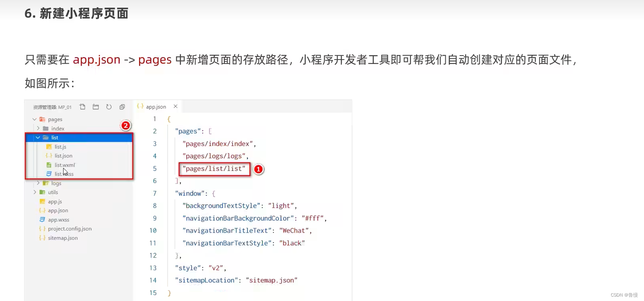Click the "light" value on line 8
This screenshot has height=301, width=644.
(x=281, y=205)
